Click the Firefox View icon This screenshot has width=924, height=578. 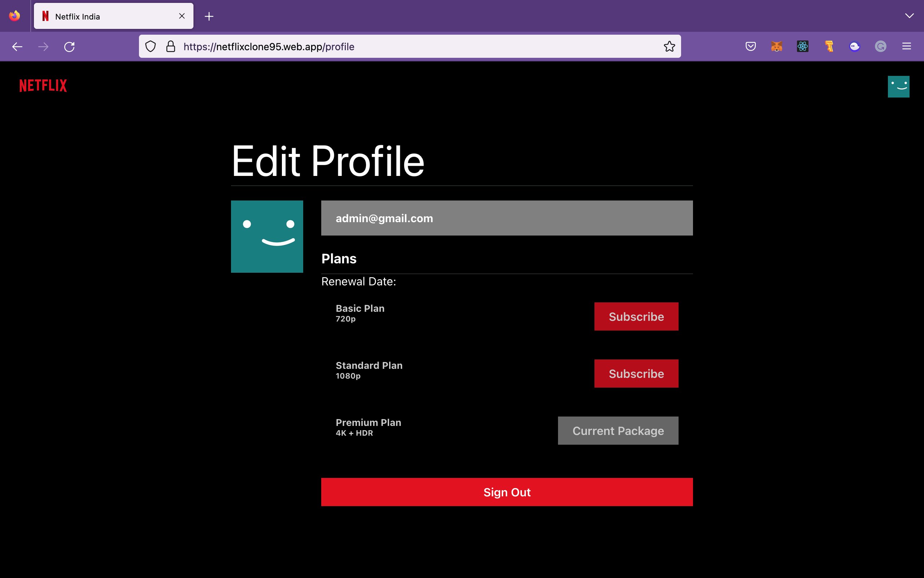14,16
